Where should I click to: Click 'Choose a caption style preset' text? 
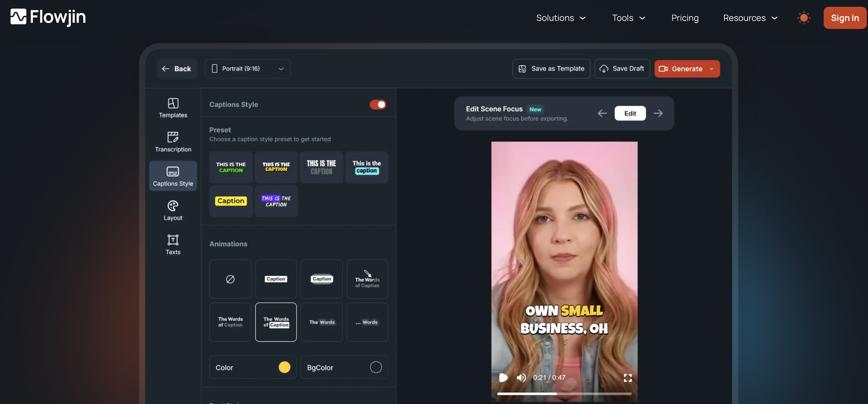pos(270,139)
